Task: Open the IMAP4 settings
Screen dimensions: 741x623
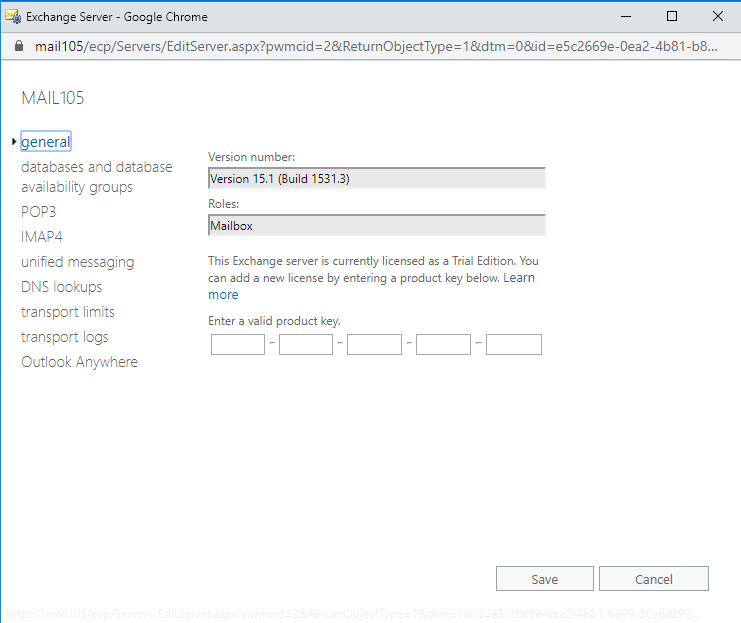Action: click(x=42, y=236)
